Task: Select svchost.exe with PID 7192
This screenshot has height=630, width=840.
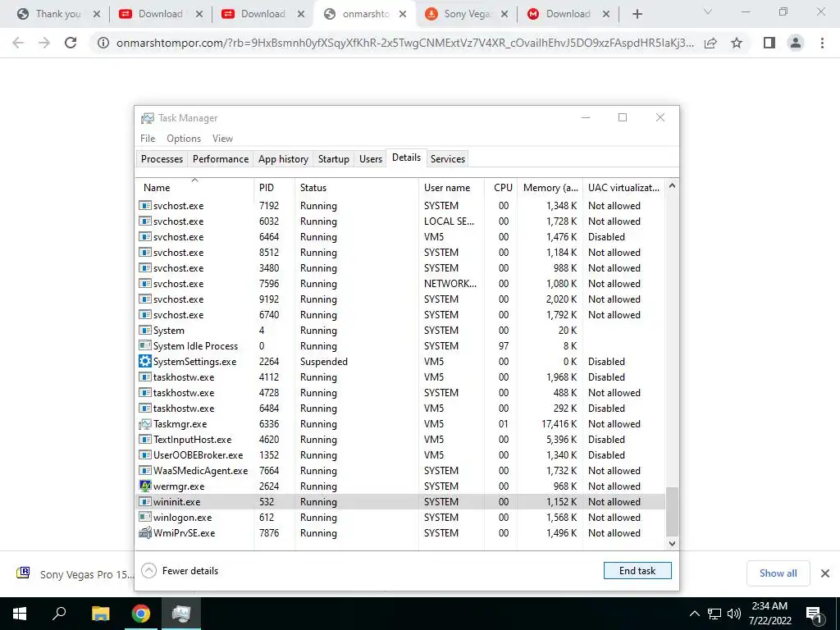Action: click(400, 206)
